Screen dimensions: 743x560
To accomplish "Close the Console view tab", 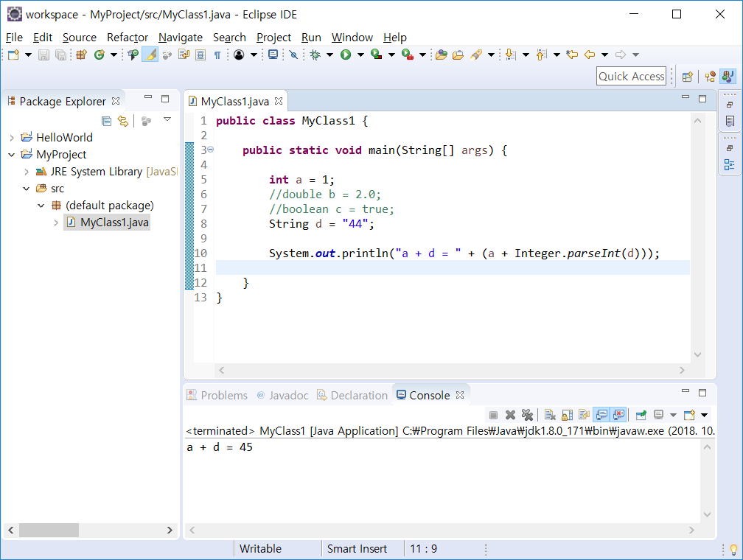I will coord(460,395).
